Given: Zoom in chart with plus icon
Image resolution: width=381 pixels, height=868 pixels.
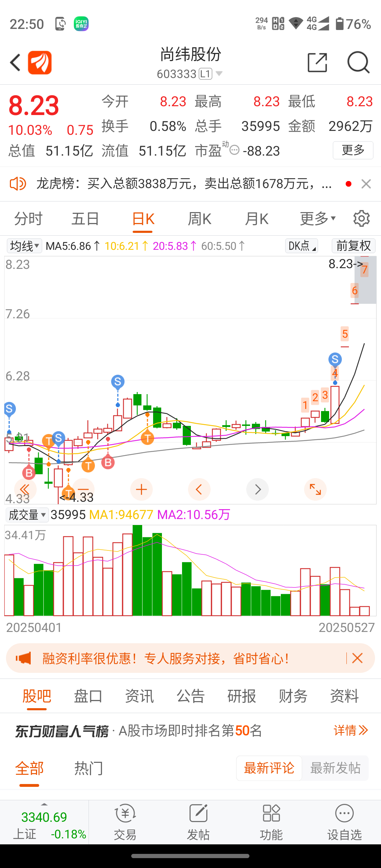Looking at the screenshot, I should point(141,489).
